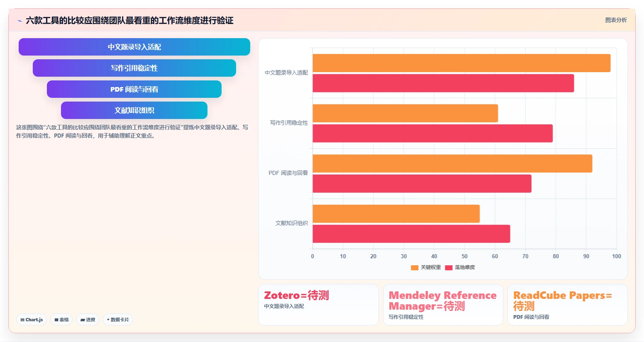Select the PDF 阅读与回看 funnel bar
The image size is (644, 342).
click(134, 89)
